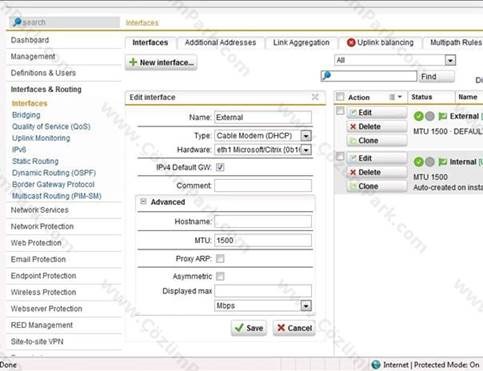Click the flag icon beside External

click(442, 116)
